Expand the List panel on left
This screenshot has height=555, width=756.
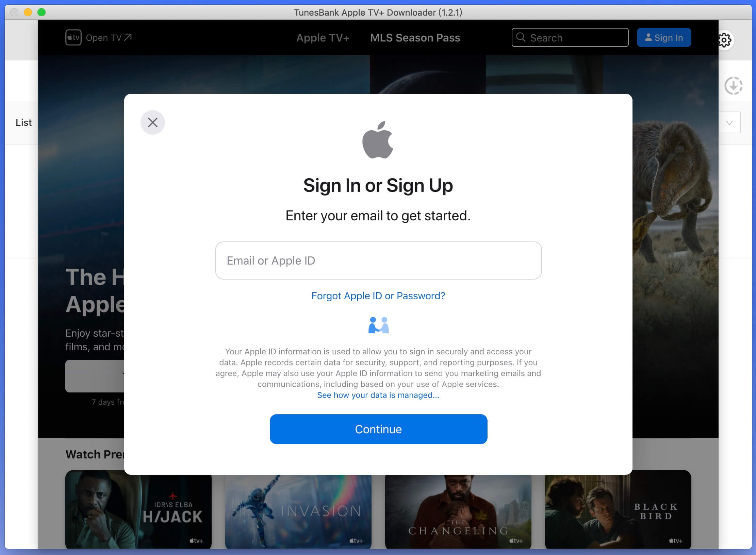tap(24, 121)
